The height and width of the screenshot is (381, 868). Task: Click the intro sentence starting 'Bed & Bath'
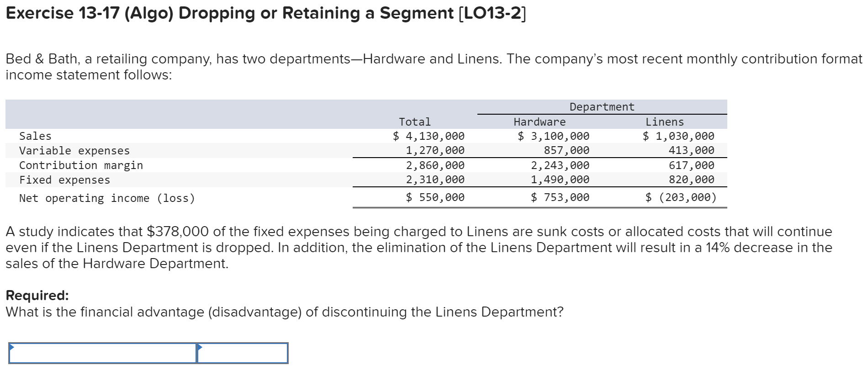coord(434,67)
